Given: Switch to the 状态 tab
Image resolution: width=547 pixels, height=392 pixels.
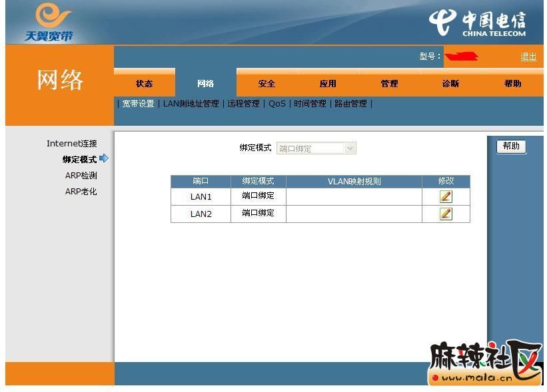Looking at the screenshot, I should point(145,84).
